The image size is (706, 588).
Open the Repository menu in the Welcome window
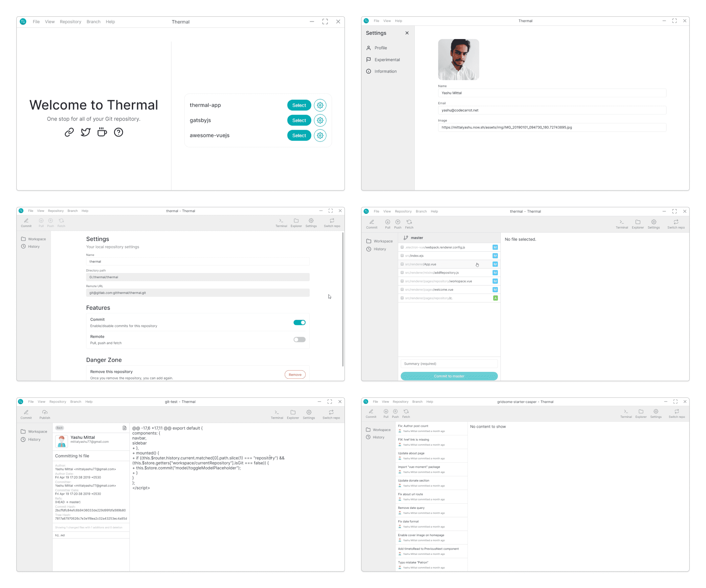pyautogui.click(x=71, y=22)
